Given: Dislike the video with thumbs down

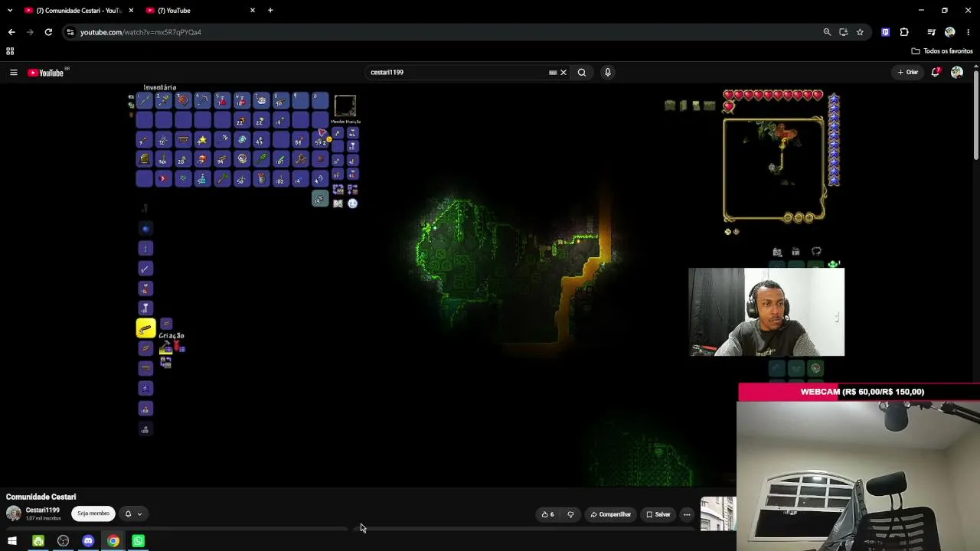Looking at the screenshot, I should [x=570, y=514].
